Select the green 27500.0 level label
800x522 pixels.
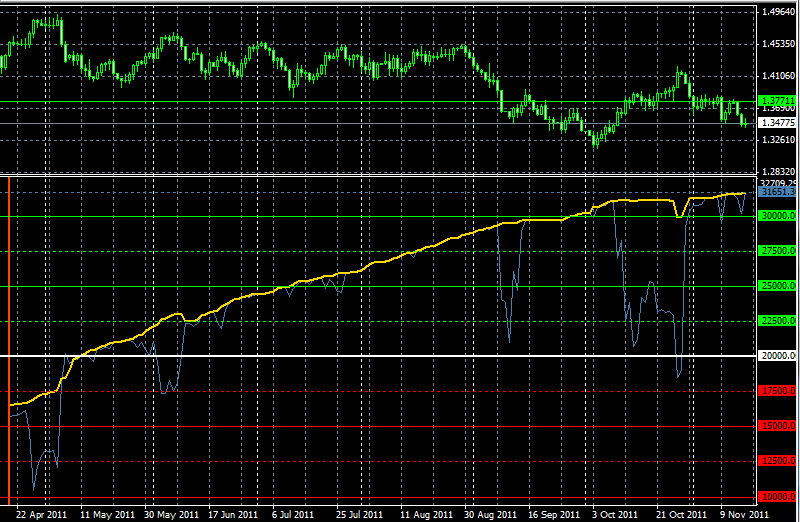[x=778, y=251]
